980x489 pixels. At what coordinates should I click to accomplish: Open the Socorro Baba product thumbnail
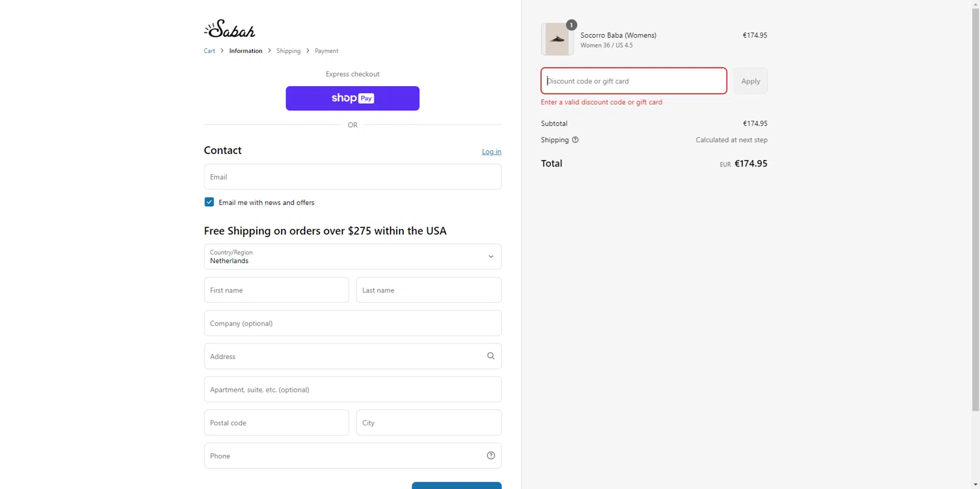(x=557, y=39)
